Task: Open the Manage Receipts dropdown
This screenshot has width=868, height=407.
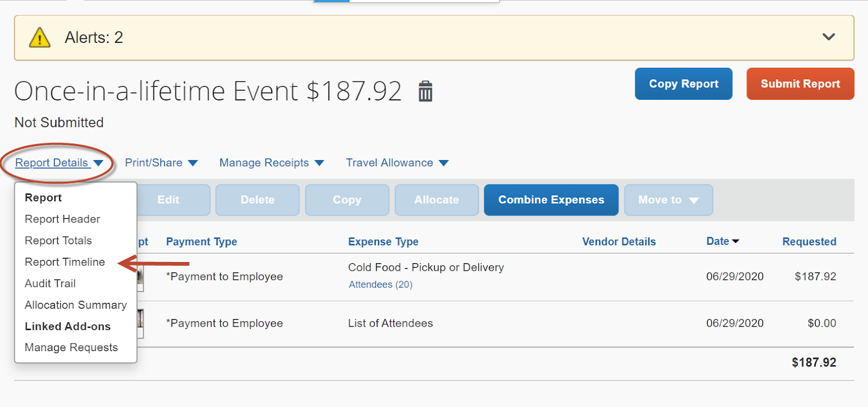Action: click(271, 163)
